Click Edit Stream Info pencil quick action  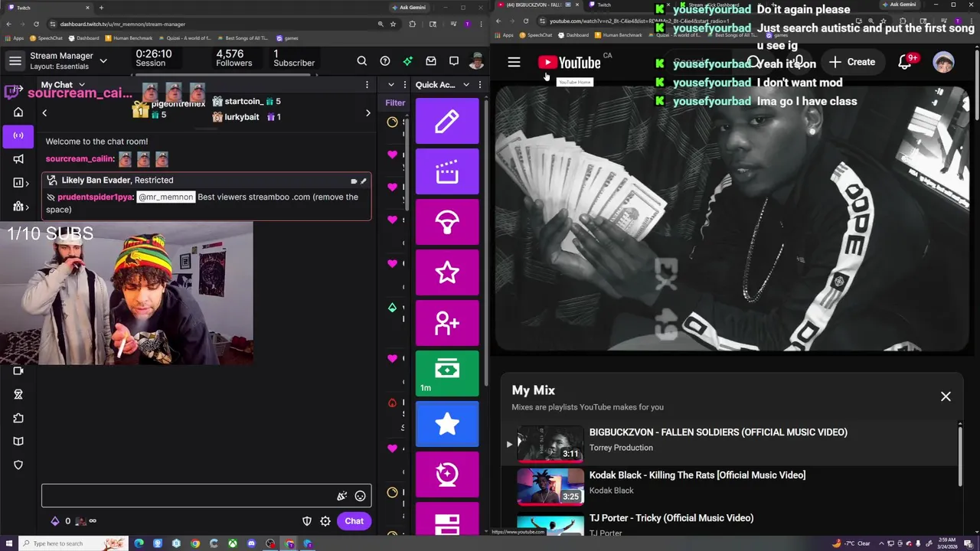tap(447, 121)
